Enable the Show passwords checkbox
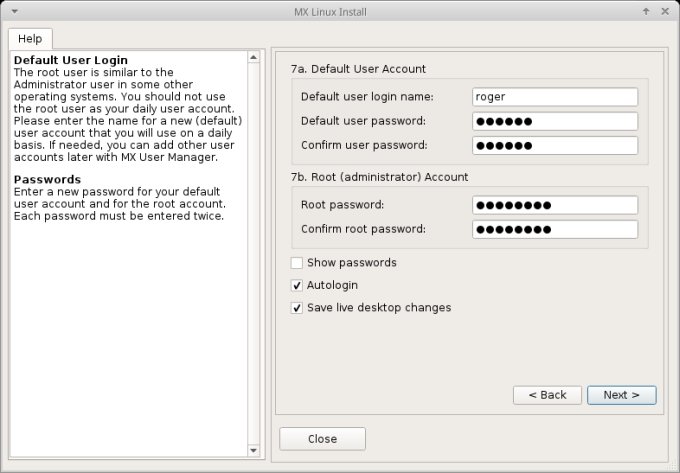 tap(297, 263)
